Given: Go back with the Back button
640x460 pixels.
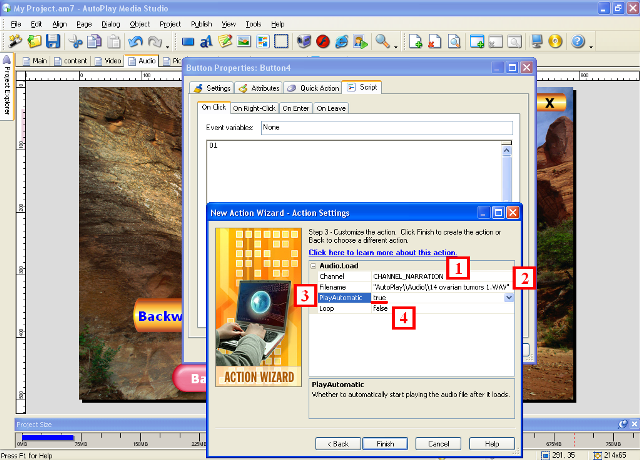Looking at the screenshot, I should coord(338,443).
